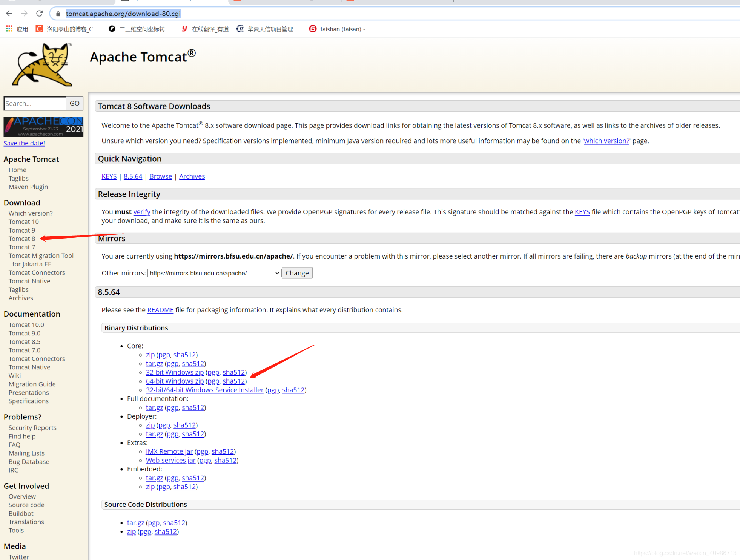Click the ApacheCon 2021 banner
The image size is (740, 560).
click(x=43, y=127)
